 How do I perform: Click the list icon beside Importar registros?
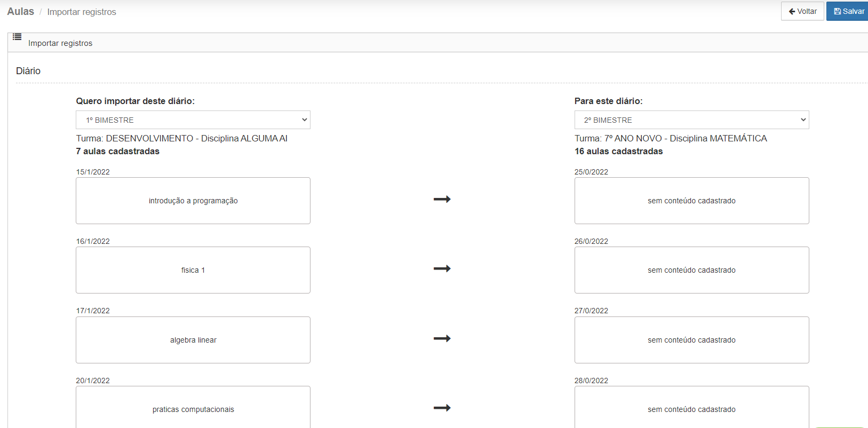17,37
